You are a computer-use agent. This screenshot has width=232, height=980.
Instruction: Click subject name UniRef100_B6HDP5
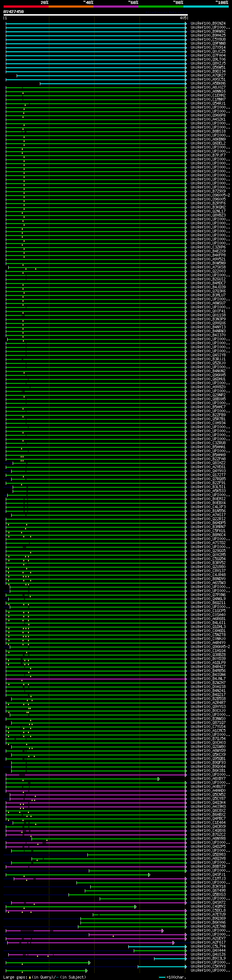click(x=208, y=523)
